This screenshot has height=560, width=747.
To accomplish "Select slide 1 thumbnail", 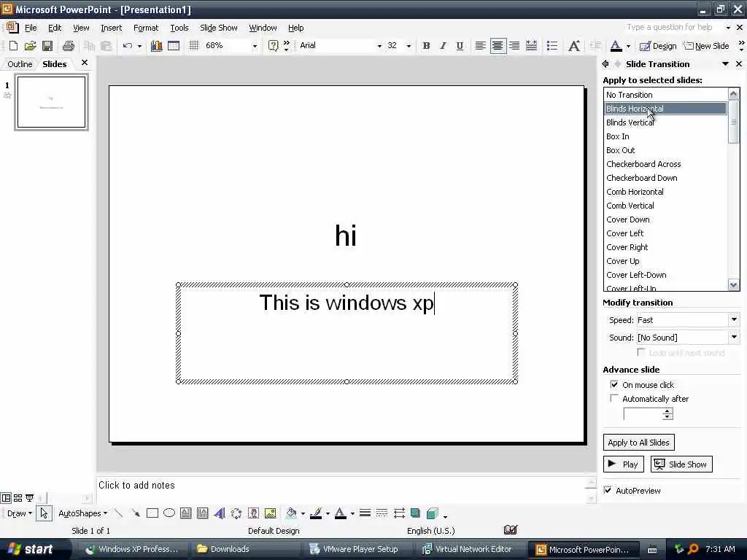I will pos(52,102).
